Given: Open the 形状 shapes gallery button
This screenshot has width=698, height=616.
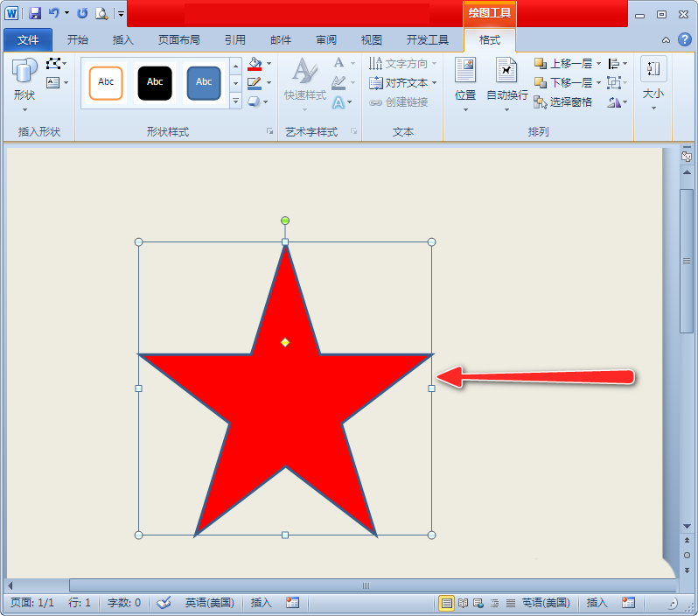Looking at the screenshot, I should tap(24, 85).
